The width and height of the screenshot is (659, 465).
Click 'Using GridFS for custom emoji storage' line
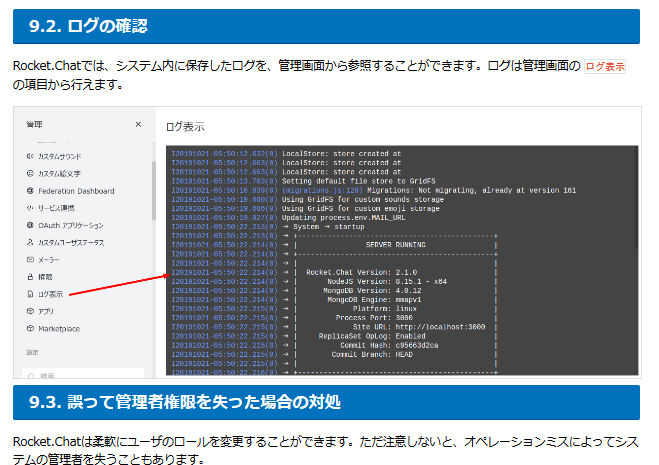coord(361,209)
